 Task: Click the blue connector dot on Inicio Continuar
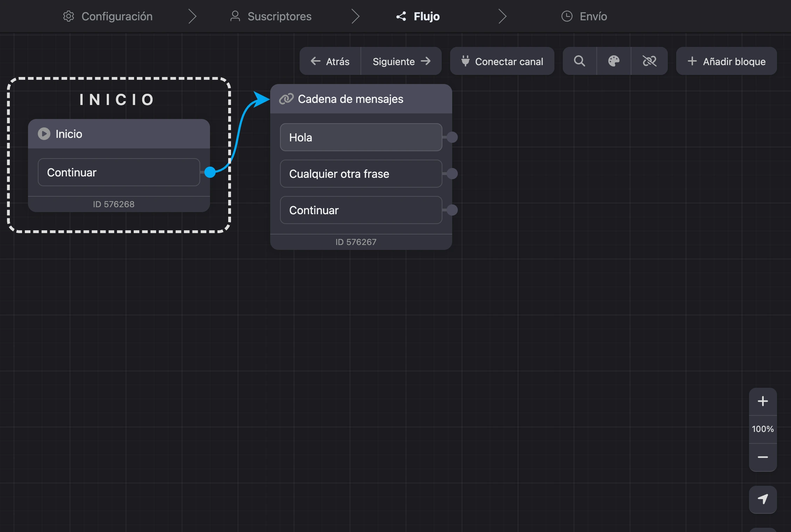pos(210,172)
